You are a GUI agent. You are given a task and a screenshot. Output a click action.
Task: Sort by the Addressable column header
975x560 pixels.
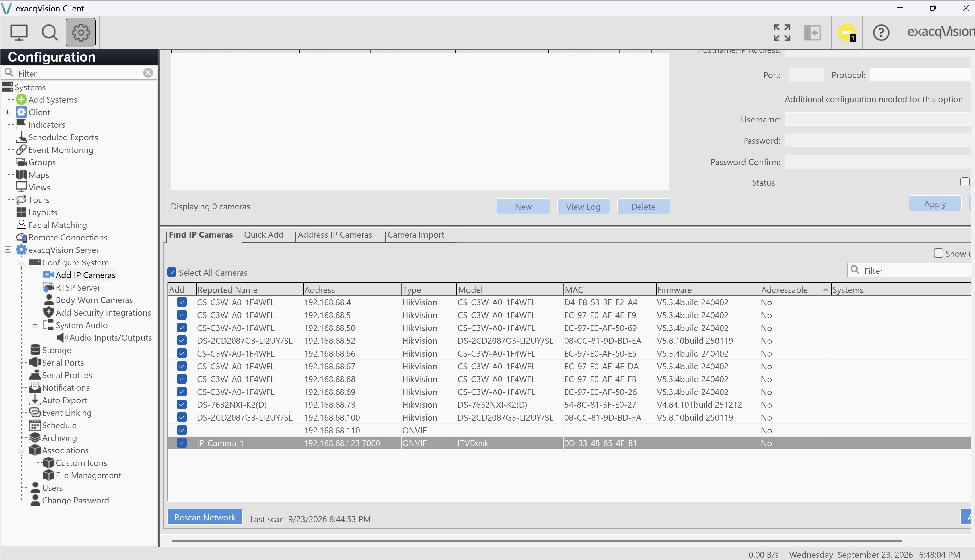click(795, 290)
